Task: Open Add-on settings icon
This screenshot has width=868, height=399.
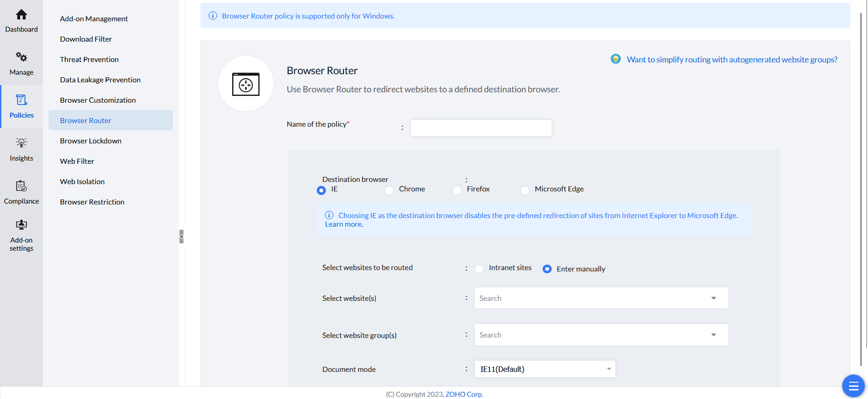Action: click(x=21, y=225)
